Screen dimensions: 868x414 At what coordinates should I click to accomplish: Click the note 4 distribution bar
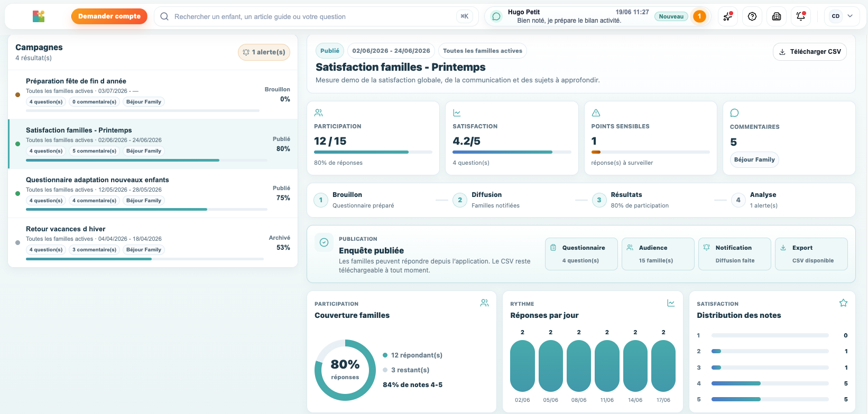[770, 383]
